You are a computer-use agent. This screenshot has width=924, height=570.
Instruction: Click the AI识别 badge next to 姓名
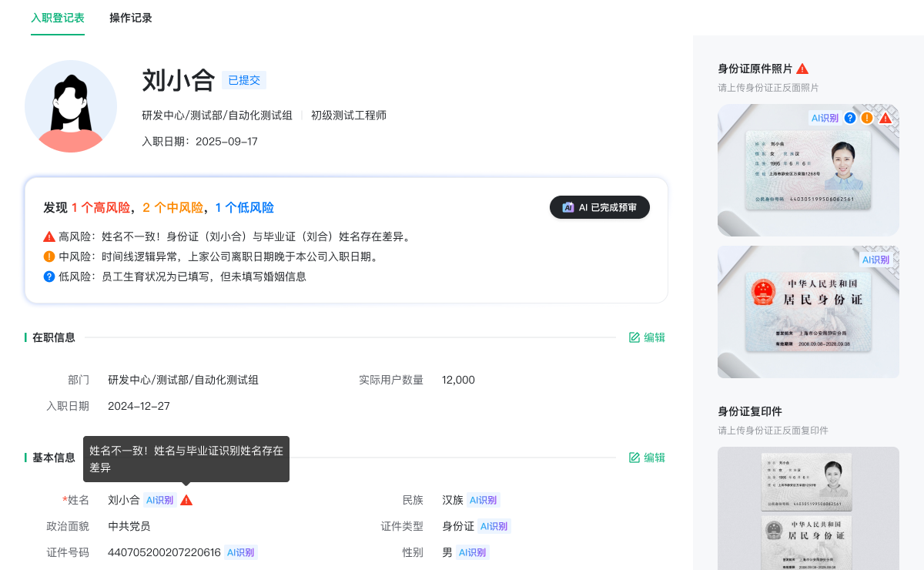(x=159, y=499)
